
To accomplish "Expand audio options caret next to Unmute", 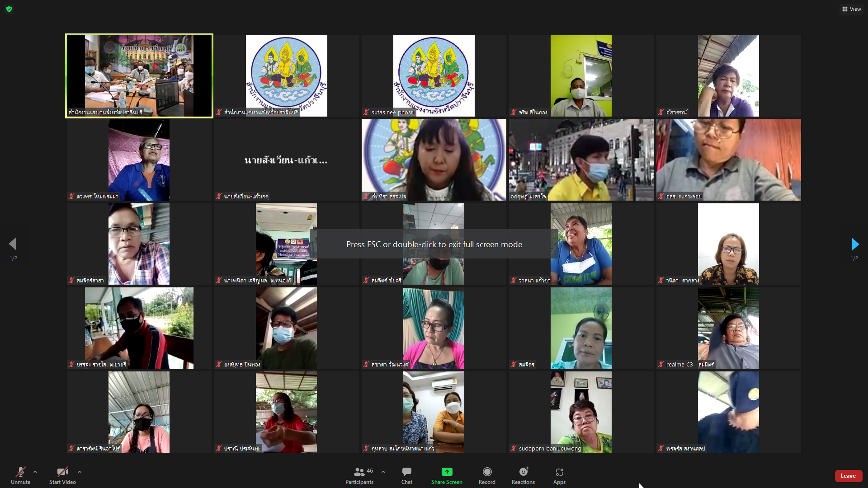I will tap(35, 472).
